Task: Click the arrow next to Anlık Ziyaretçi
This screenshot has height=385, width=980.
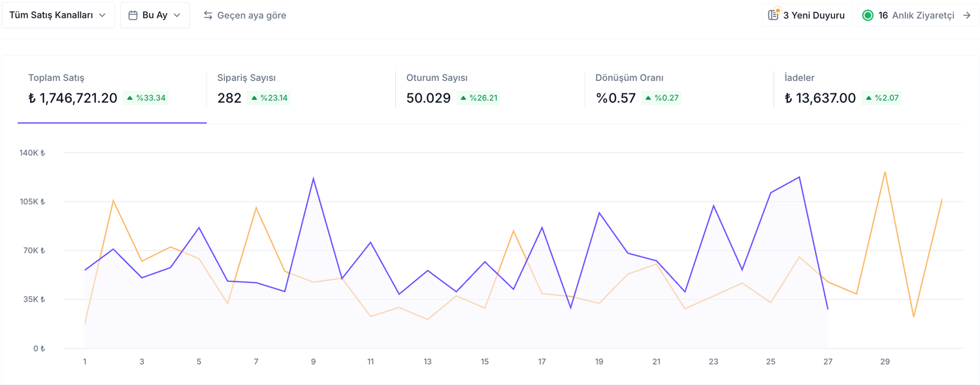Action: (967, 15)
